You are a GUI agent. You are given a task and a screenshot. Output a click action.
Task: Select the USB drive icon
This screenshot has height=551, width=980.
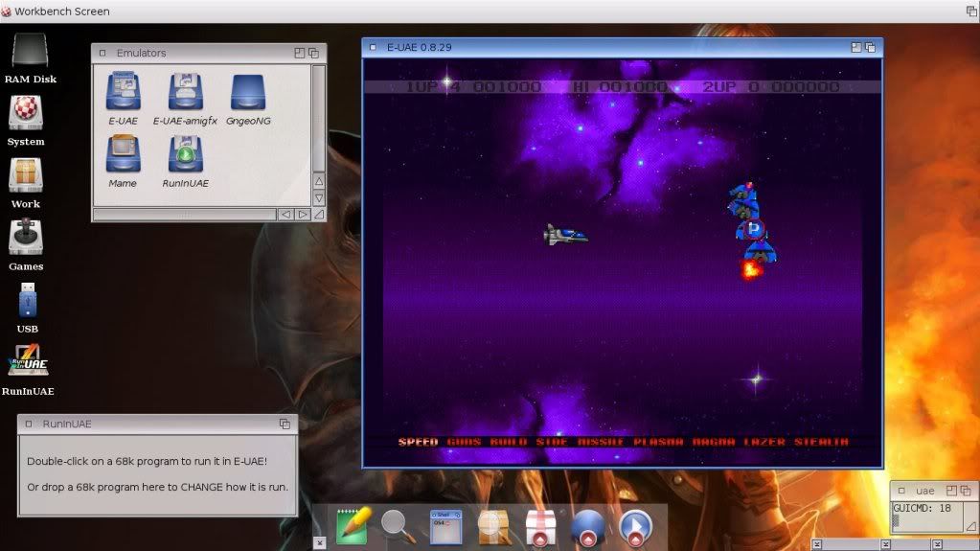point(28,300)
